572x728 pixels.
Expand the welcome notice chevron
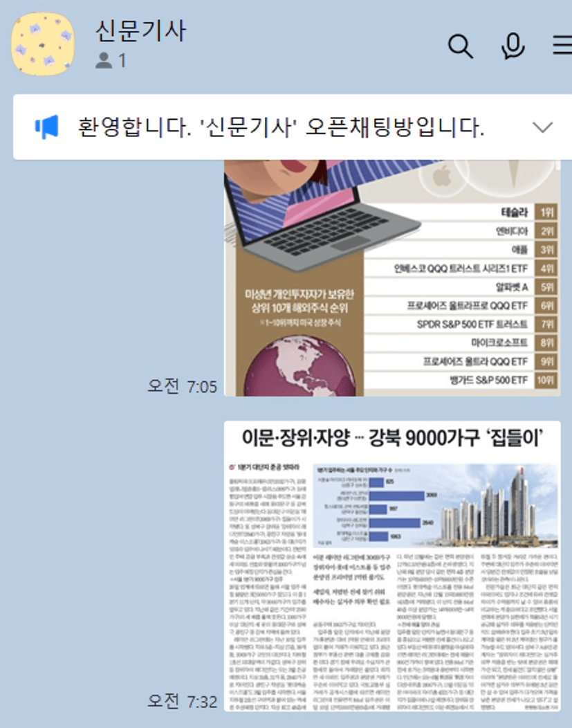tap(542, 127)
